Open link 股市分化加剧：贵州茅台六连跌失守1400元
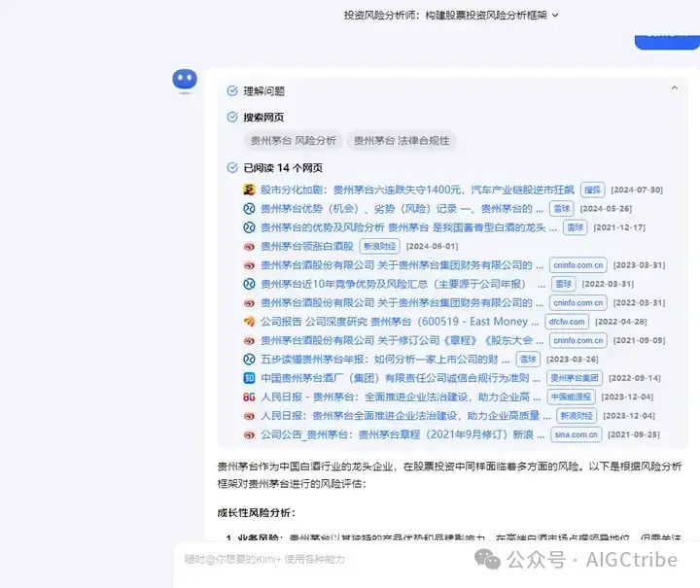The image size is (700, 588). click(417, 190)
